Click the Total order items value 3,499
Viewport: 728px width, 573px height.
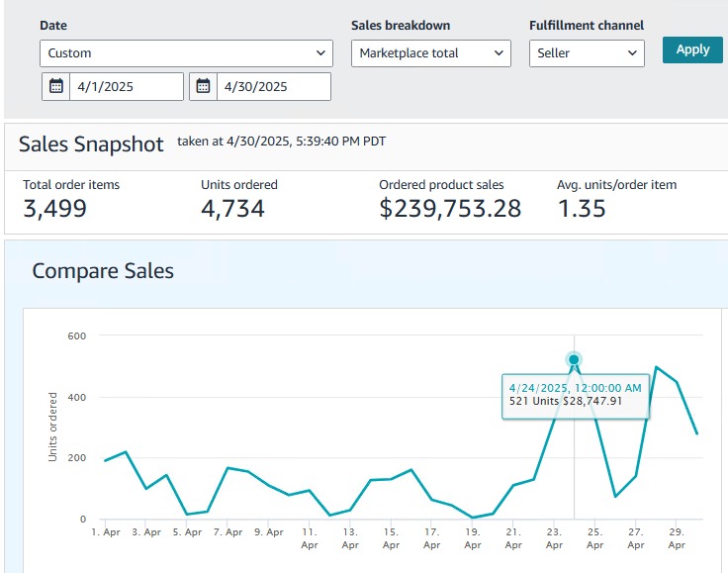[x=54, y=209]
